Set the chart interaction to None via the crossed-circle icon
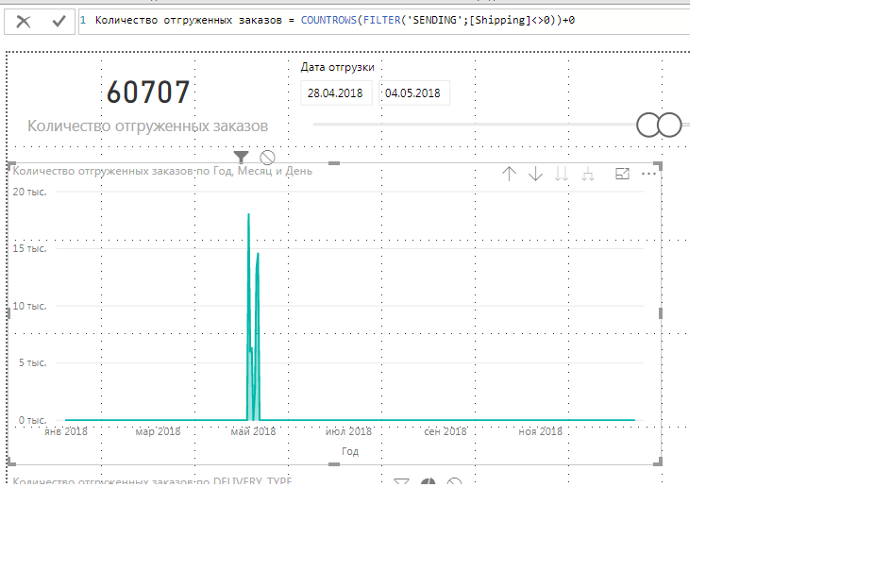This screenshot has width=874, height=588. coord(267,158)
